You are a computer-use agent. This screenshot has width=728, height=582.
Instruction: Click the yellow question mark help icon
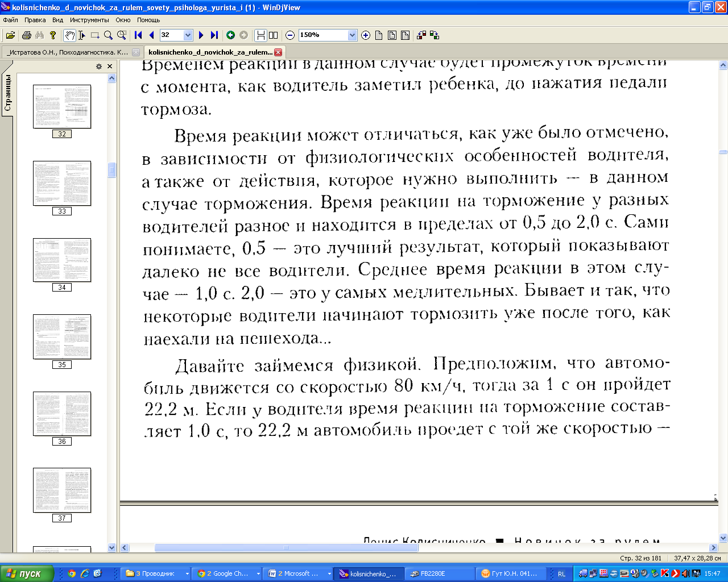(x=53, y=35)
